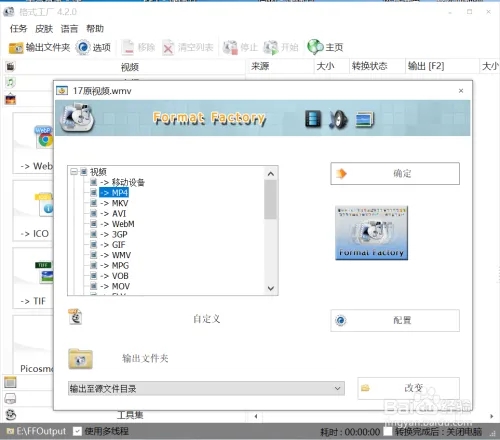The width and height of the screenshot is (500, 440).
Task: Open the 任务 menu
Action: 18,29
